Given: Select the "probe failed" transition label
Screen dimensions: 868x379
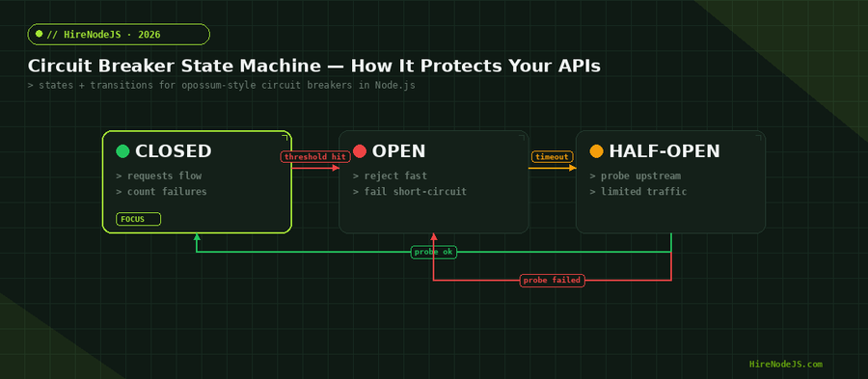Looking at the screenshot, I should [x=553, y=281].
